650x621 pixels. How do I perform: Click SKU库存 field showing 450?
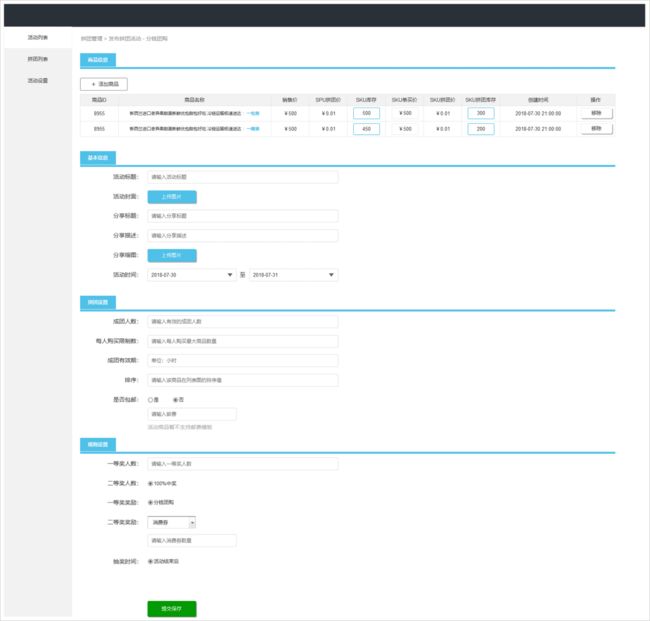pyautogui.click(x=366, y=129)
